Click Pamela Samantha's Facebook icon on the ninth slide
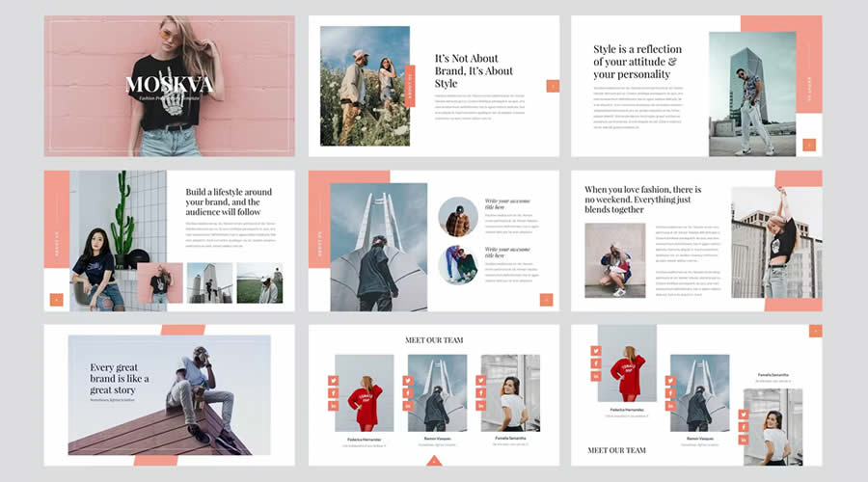 (x=743, y=427)
